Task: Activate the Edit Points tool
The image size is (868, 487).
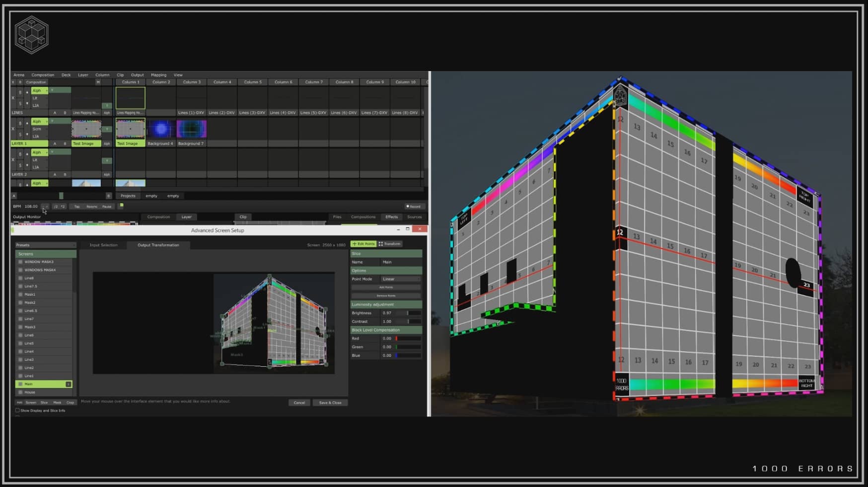Action: [x=363, y=244]
